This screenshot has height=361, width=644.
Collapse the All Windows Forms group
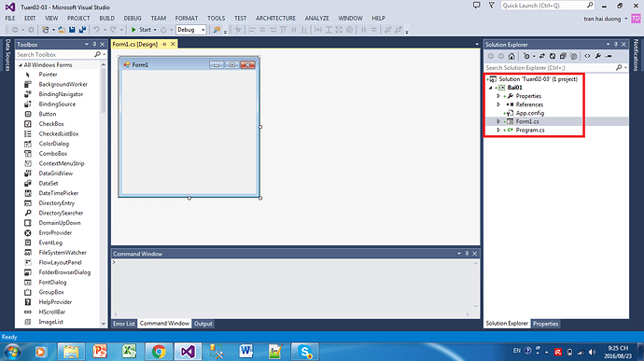tap(21, 65)
